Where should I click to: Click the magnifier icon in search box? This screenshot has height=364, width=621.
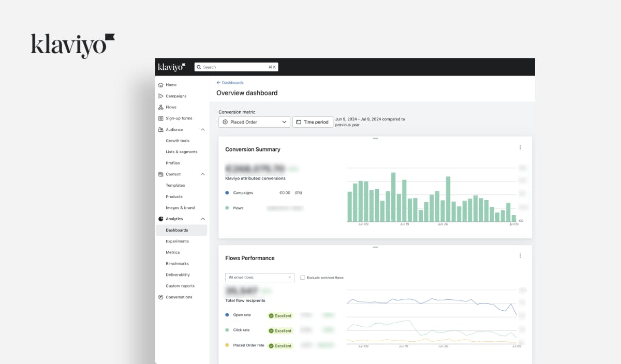coord(199,67)
